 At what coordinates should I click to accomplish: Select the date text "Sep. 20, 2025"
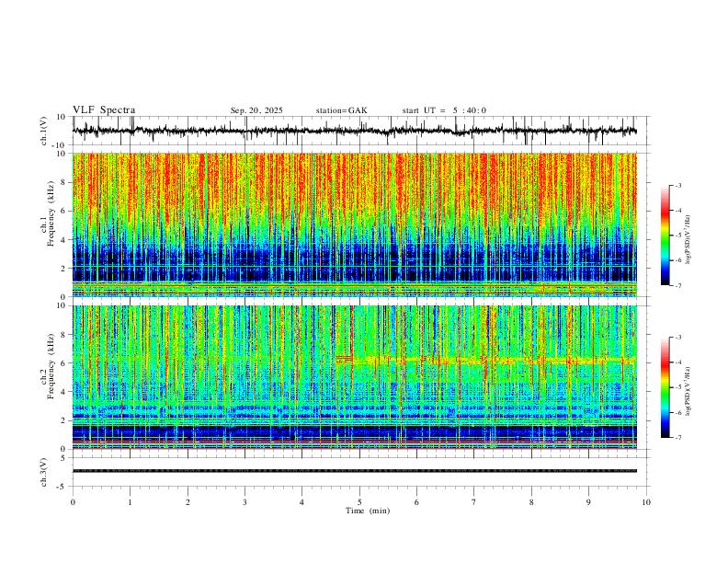(x=256, y=110)
